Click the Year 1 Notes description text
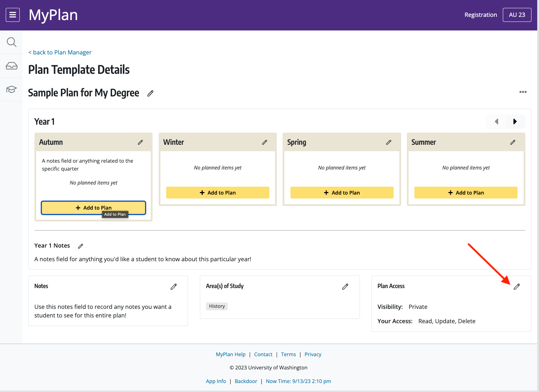 (x=143, y=259)
